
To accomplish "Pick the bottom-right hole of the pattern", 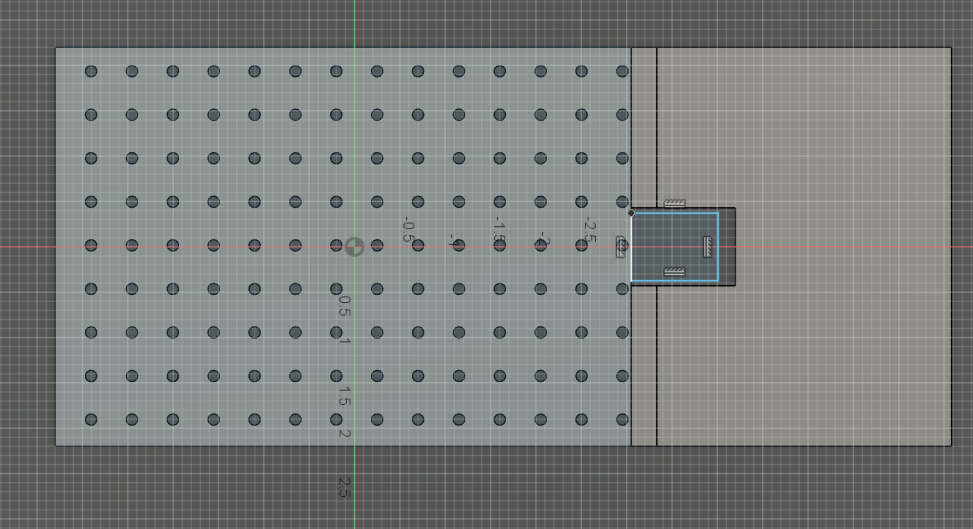I will pyautogui.click(x=622, y=419).
